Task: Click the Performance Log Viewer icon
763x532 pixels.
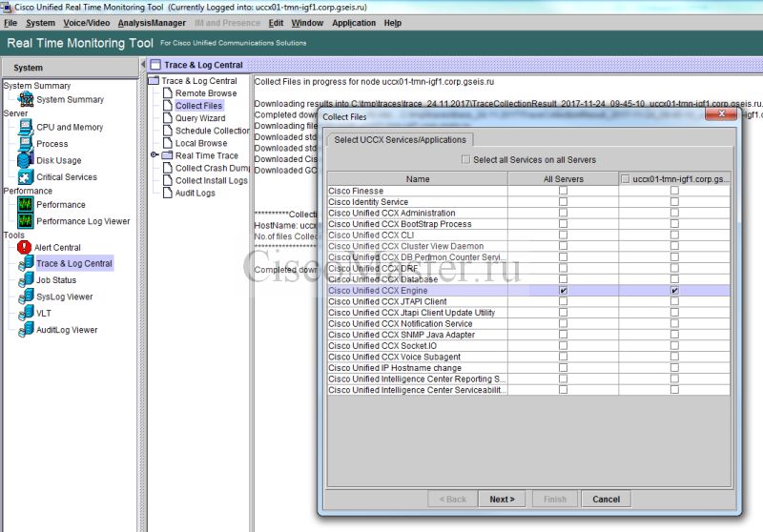Action: (x=26, y=221)
